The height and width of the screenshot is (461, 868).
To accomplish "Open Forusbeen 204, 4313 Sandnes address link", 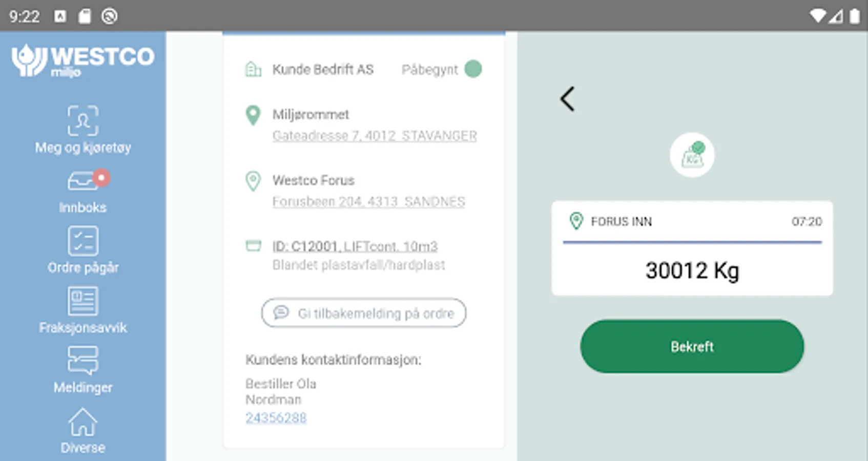I will point(368,201).
